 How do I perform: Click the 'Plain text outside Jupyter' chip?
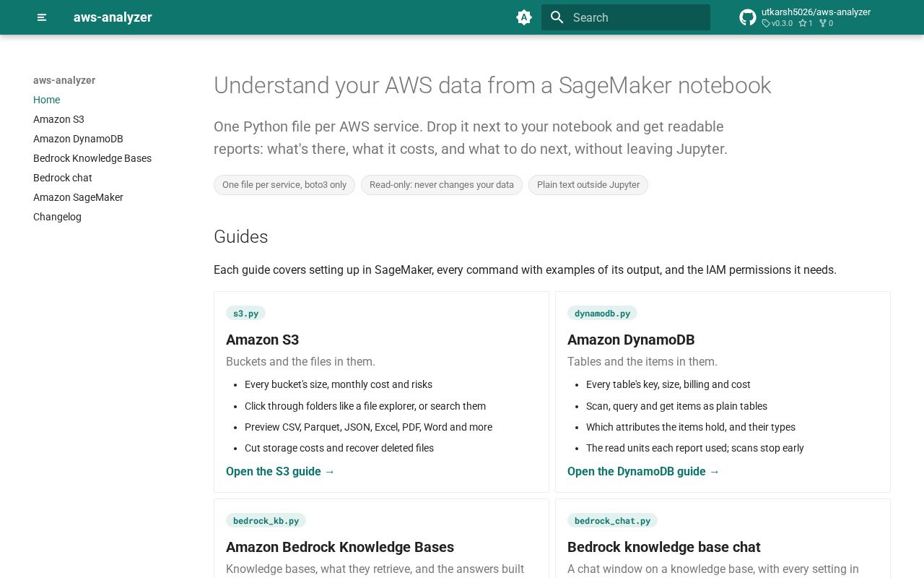point(588,185)
